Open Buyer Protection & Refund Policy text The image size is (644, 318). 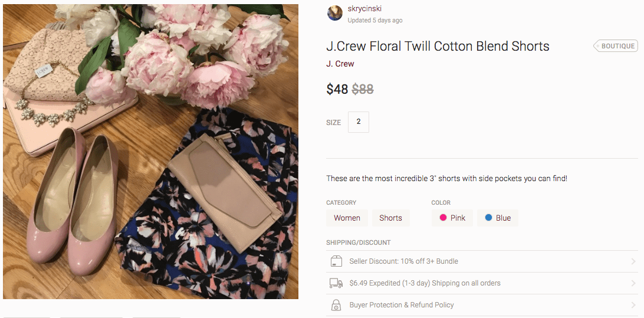pos(402,305)
